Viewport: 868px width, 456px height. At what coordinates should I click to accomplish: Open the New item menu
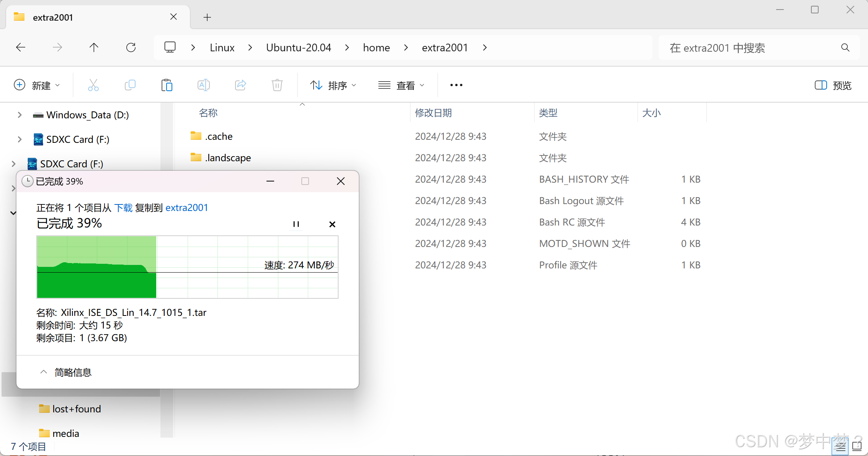tap(37, 85)
